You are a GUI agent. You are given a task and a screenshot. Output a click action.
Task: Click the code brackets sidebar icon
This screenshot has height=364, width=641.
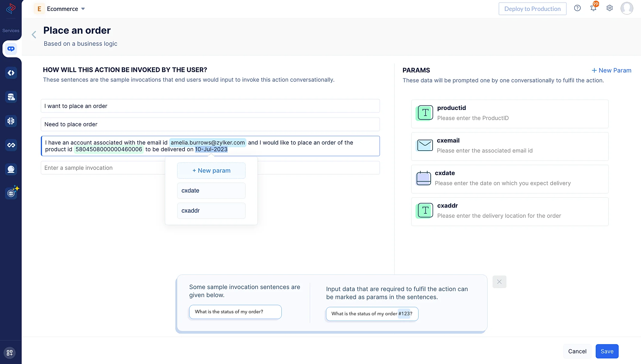[x=11, y=73]
